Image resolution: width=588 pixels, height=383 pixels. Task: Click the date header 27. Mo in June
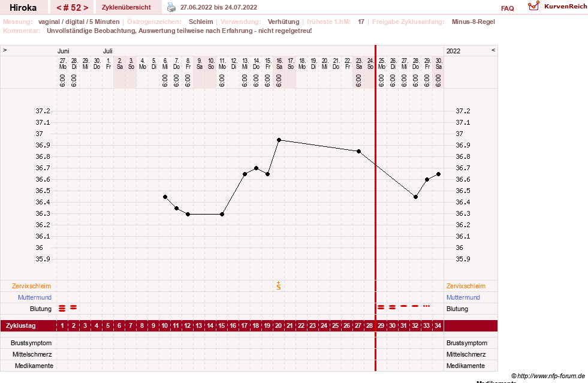pyautogui.click(x=62, y=64)
